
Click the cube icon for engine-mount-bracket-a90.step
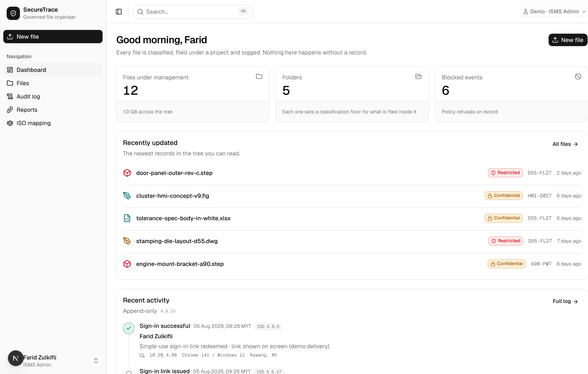tap(127, 264)
